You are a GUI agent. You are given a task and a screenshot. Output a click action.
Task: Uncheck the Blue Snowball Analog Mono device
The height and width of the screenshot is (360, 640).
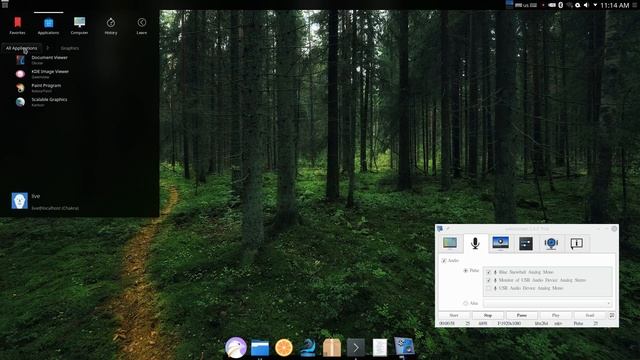tap(489, 272)
